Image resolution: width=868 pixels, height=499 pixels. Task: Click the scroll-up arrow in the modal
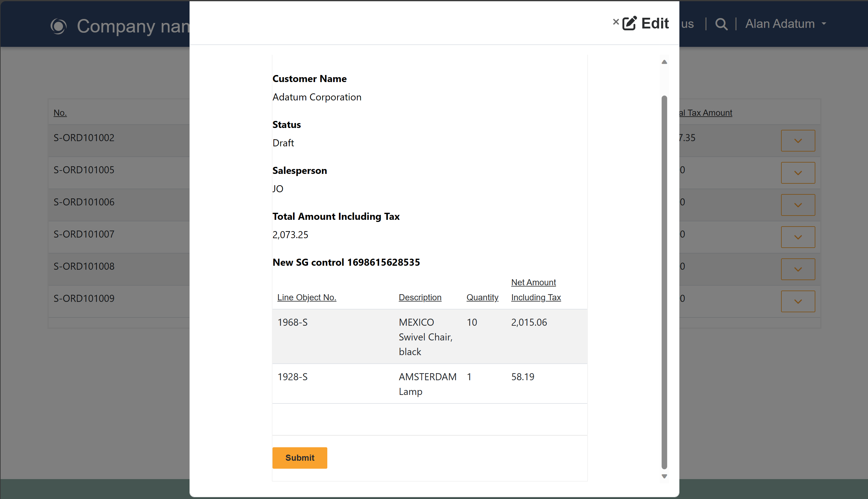point(664,62)
